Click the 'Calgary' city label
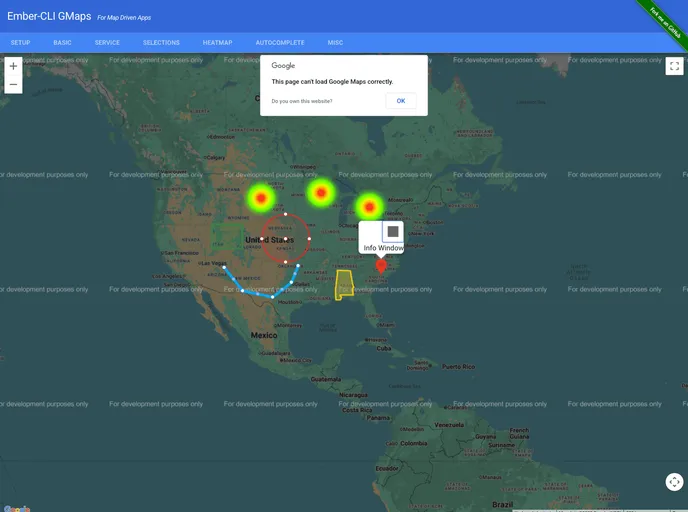This screenshot has width=688, height=512. click(215, 158)
